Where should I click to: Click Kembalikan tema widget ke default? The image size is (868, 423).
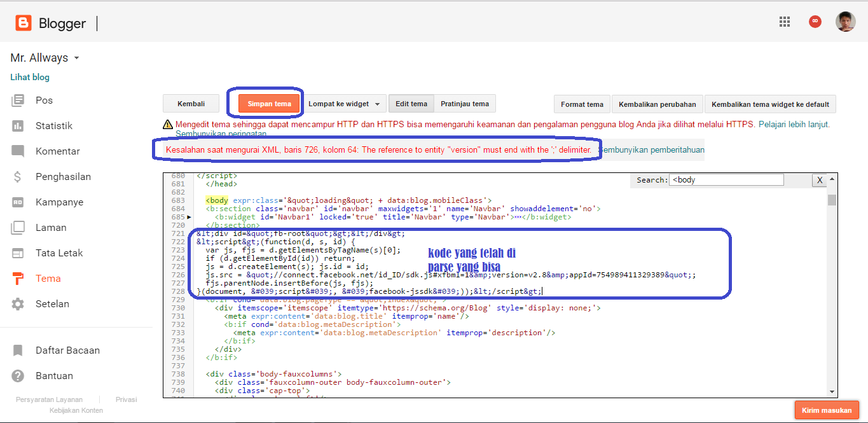click(x=770, y=104)
